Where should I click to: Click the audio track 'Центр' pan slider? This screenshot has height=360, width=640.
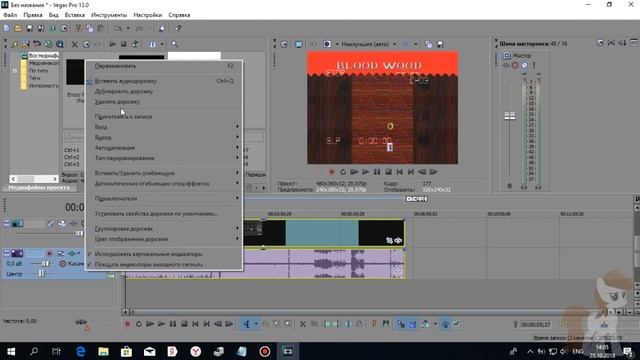[x=41, y=273]
